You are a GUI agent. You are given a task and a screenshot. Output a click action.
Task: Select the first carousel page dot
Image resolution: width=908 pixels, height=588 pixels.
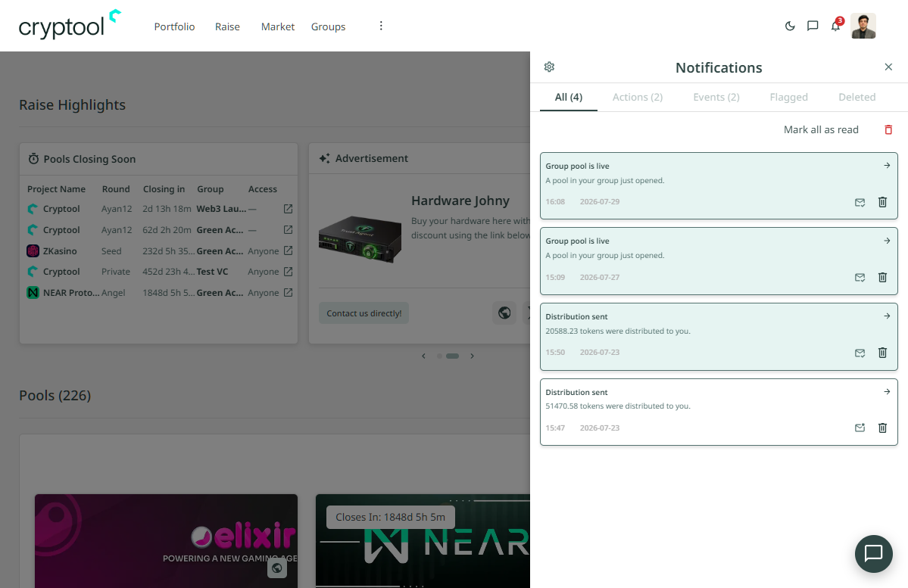click(x=439, y=356)
